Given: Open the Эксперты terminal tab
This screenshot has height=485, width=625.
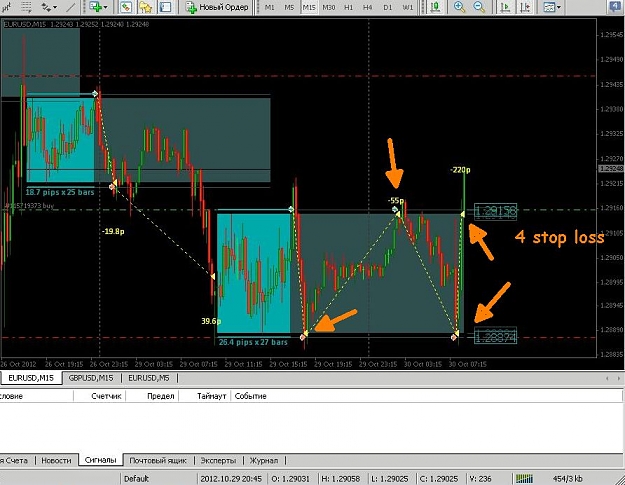Looking at the screenshot, I should pos(218,460).
